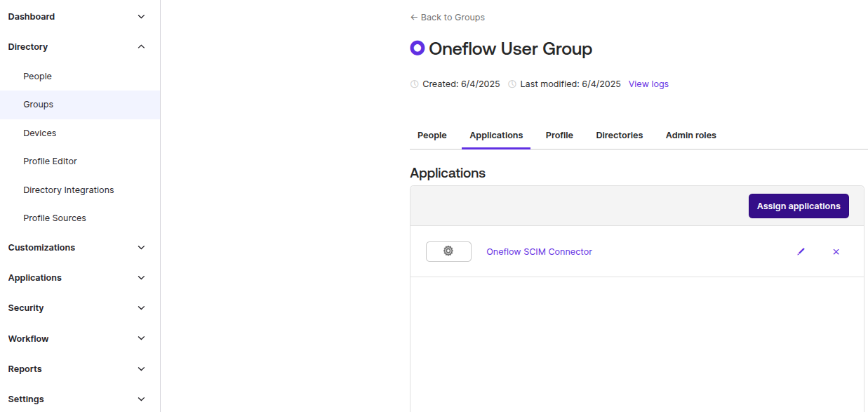Expand the Settings section chevron

(x=141, y=399)
